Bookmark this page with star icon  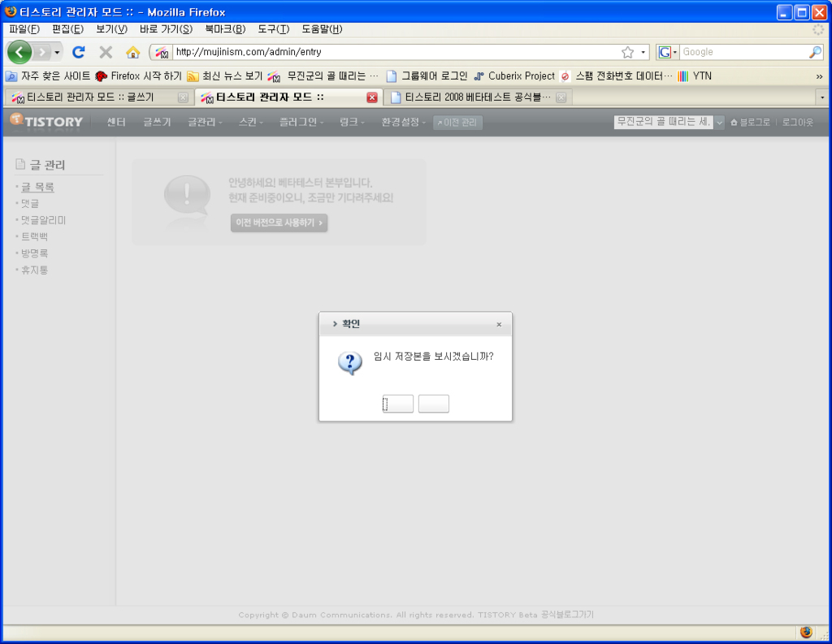point(628,52)
